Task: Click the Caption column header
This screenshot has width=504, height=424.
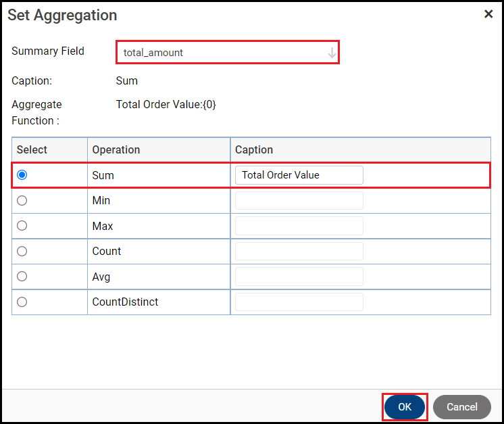Action: pos(254,149)
